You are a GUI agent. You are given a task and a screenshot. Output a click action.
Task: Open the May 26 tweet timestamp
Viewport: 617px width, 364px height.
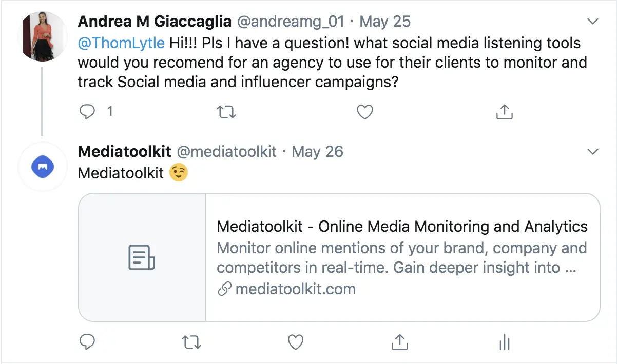[x=317, y=152]
